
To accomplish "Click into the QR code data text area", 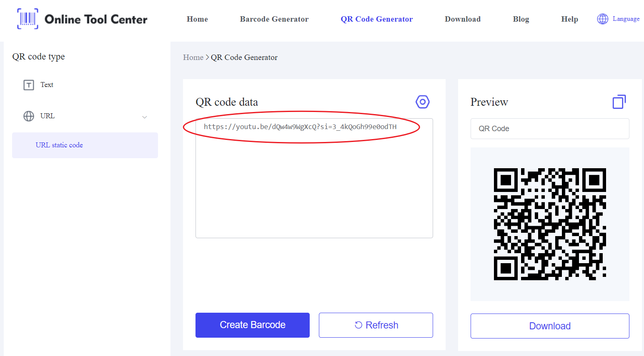I will [314, 187].
